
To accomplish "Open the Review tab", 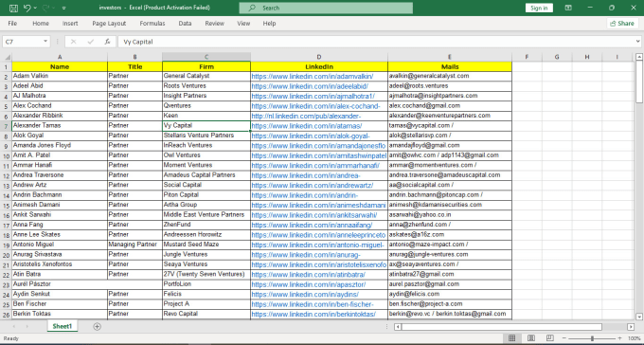I will click(215, 24).
